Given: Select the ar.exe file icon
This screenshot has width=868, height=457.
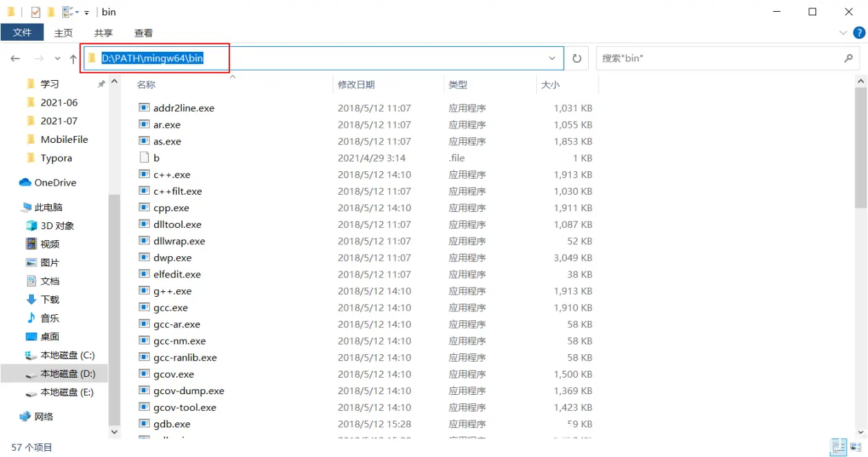Looking at the screenshot, I should click(x=144, y=124).
